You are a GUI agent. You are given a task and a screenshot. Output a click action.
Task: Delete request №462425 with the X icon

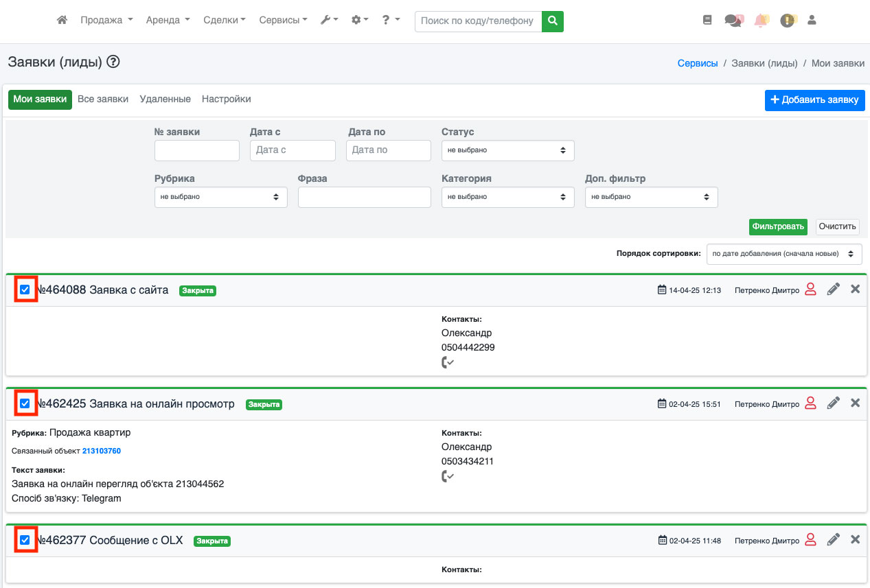pyautogui.click(x=855, y=403)
